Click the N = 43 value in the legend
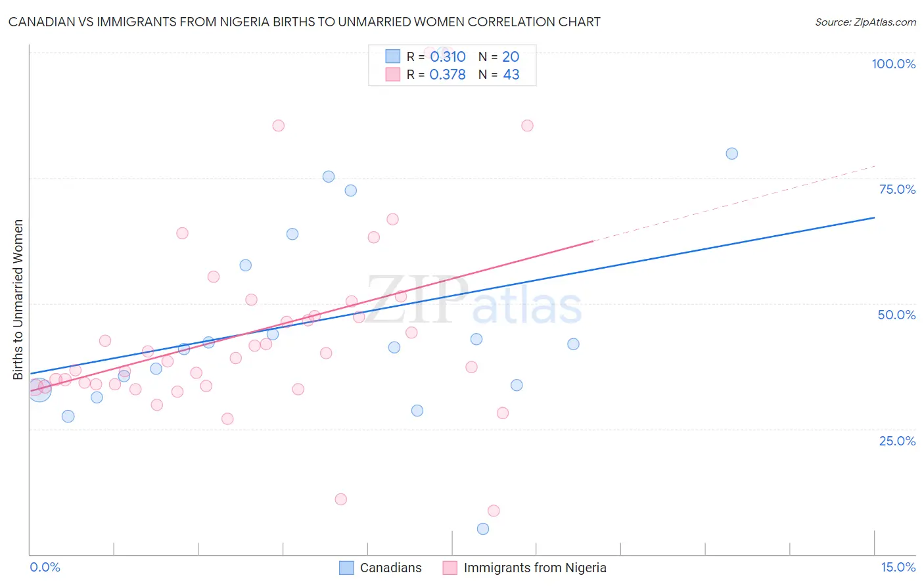924x586 pixels. pyautogui.click(x=499, y=74)
